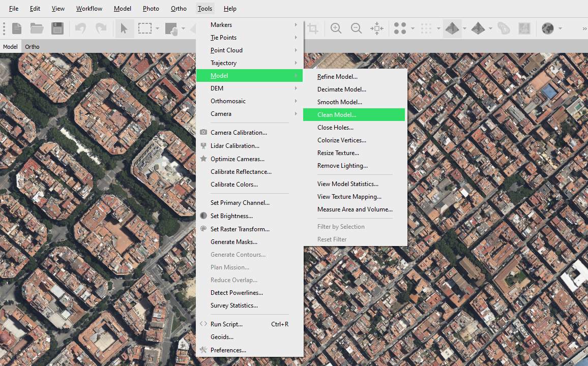Select Decimate Model menu entry
The image size is (588, 366).
point(341,89)
